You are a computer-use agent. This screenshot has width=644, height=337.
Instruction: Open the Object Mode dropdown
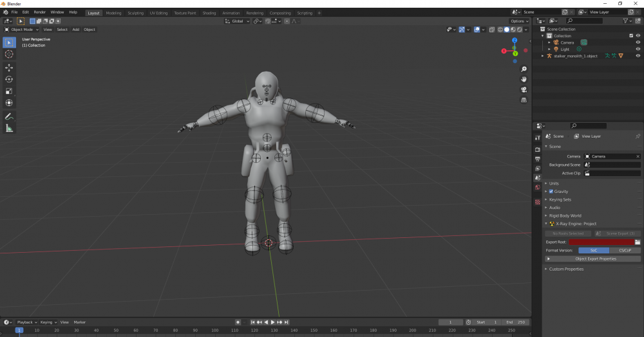click(22, 30)
